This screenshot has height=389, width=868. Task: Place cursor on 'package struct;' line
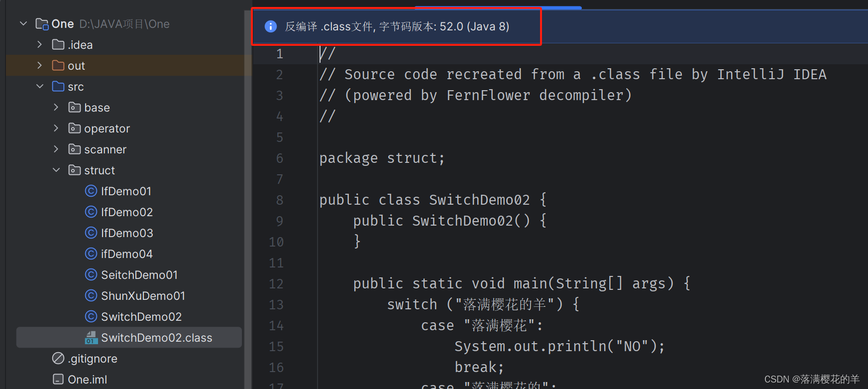(382, 158)
